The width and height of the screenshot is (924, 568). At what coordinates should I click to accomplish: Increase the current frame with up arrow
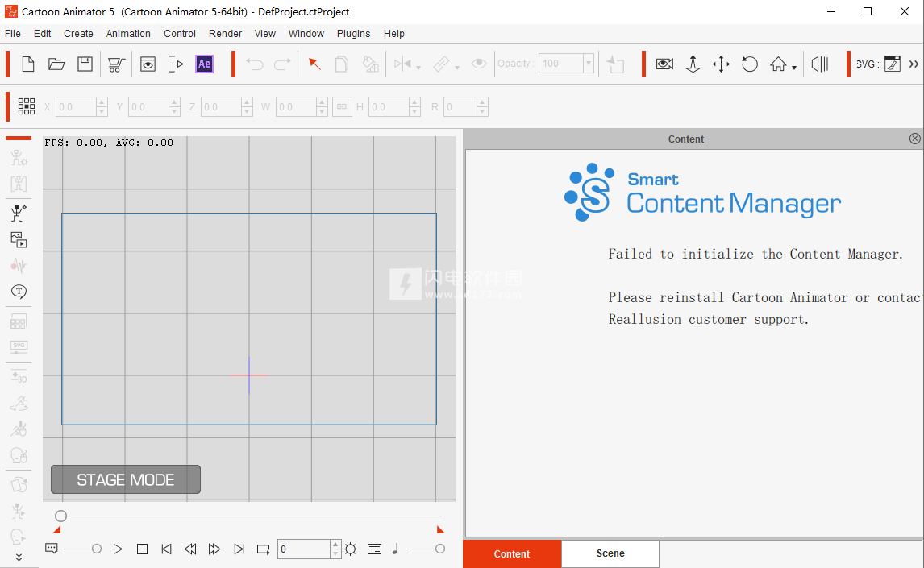coord(335,545)
